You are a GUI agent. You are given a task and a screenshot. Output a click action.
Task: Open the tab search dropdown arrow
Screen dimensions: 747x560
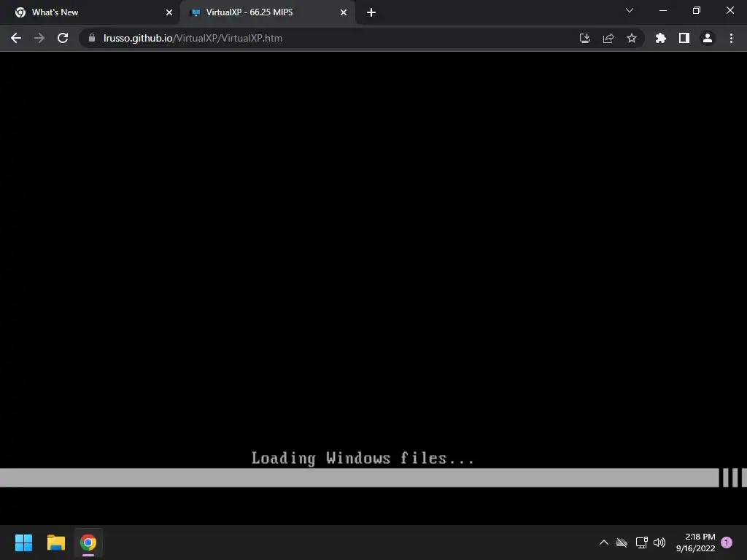(x=630, y=10)
